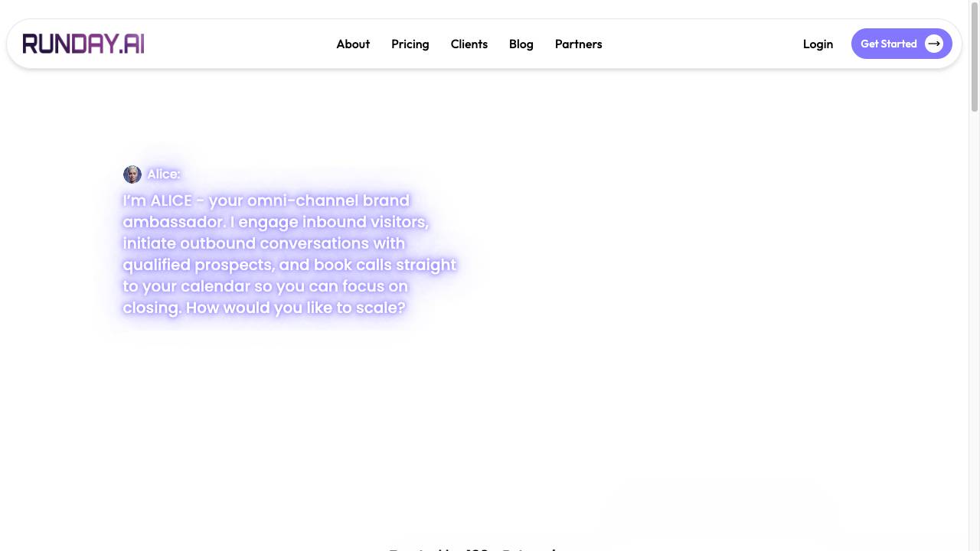Open the Clients page
This screenshot has width=980, height=551.
point(469,44)
